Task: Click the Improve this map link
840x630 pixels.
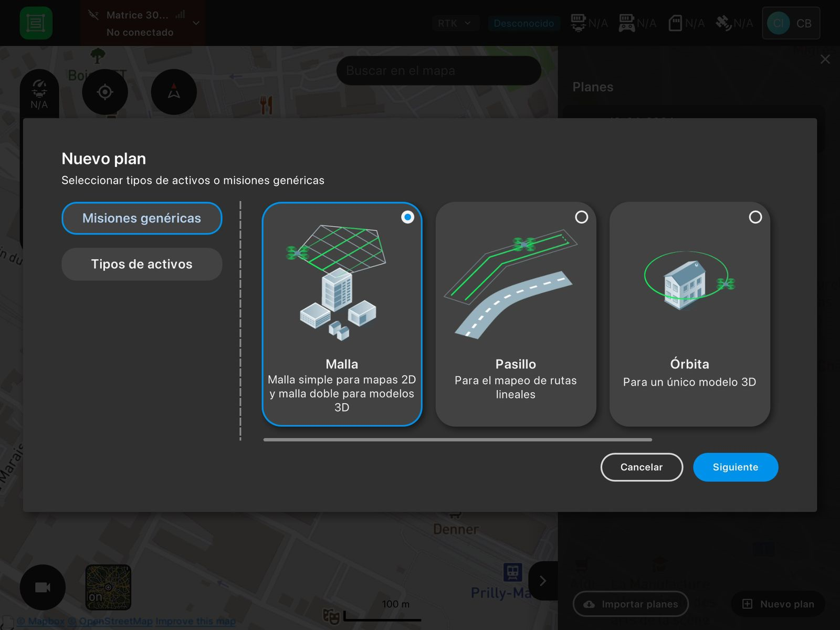Action: (195, 621)
